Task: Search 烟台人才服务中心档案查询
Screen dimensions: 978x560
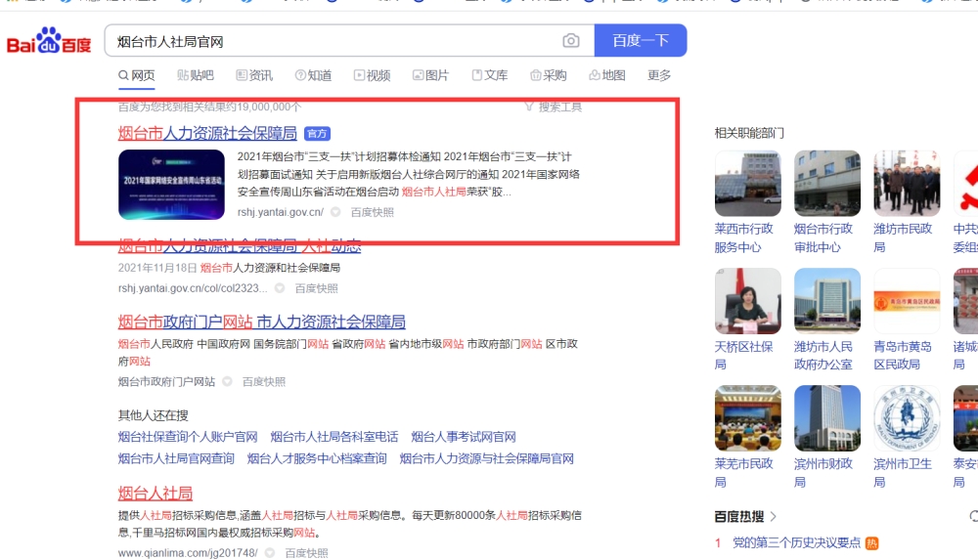Action: (x=317, y=458)
